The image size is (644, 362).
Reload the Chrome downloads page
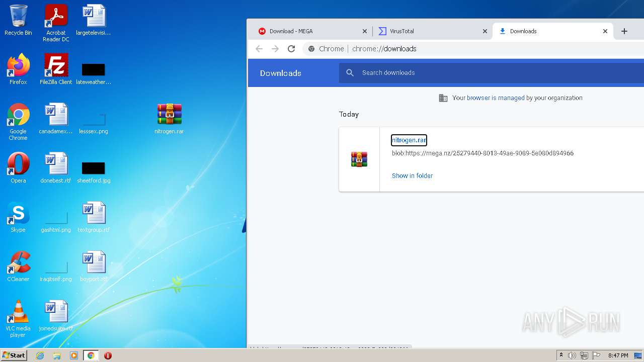tap(291, 49)
